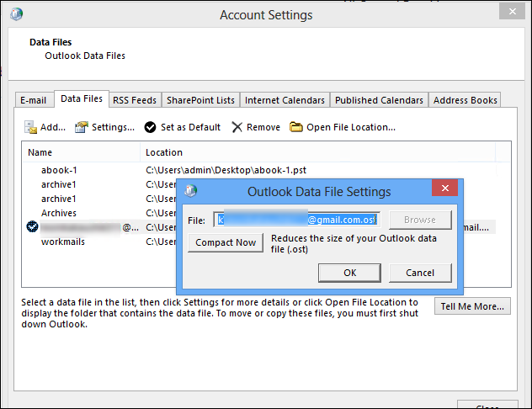Click the Open File Location folder icon

click(x=295, y=127)
